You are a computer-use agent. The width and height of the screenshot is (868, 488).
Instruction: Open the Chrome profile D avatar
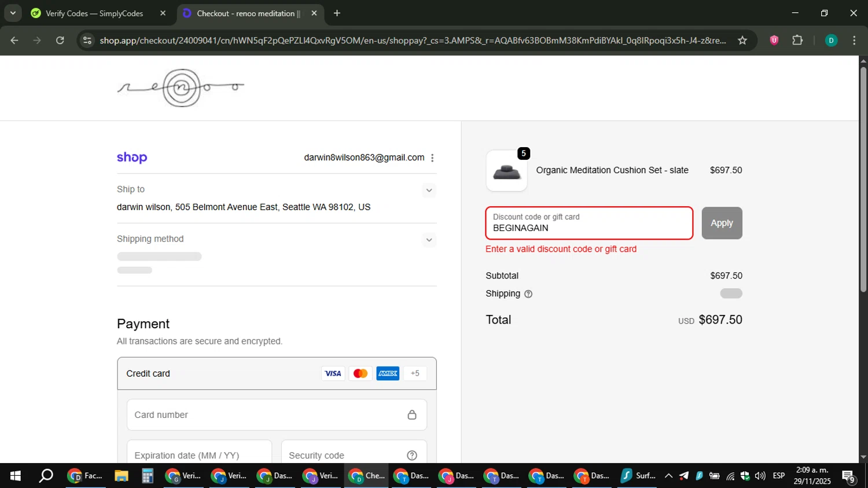831,41
